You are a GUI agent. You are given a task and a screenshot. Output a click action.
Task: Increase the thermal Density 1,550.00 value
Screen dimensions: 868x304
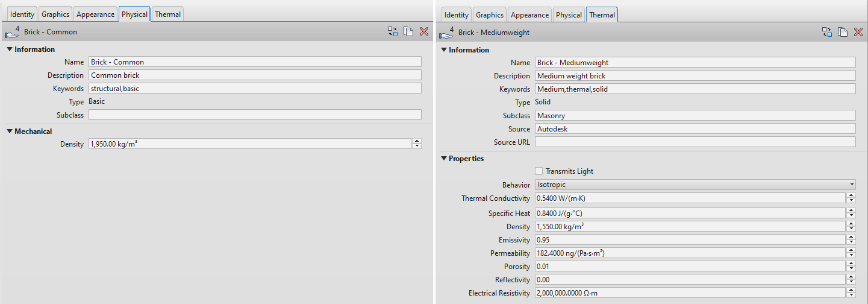pyautogui.click(x=851, y=224)
